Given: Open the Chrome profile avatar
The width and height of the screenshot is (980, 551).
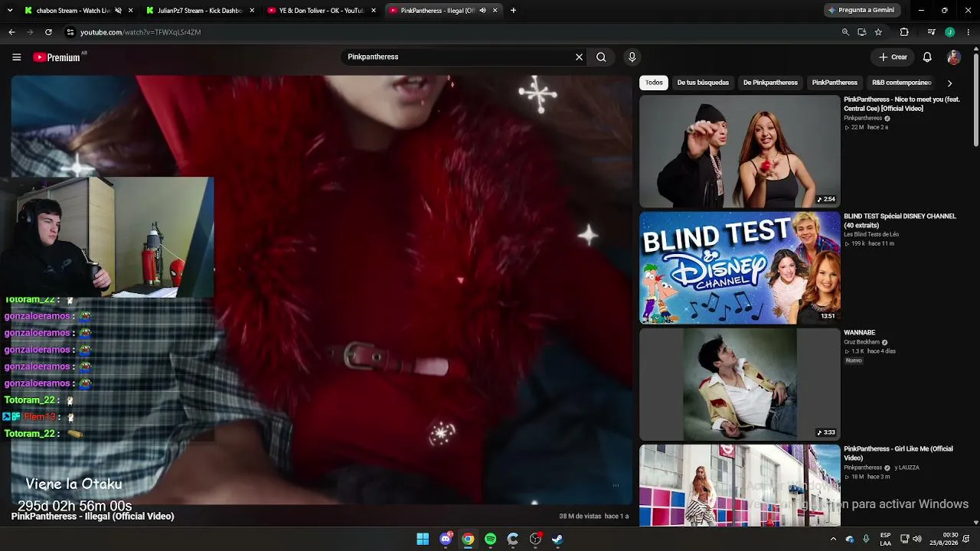Looking at the screenshot, I should [949, 32].
